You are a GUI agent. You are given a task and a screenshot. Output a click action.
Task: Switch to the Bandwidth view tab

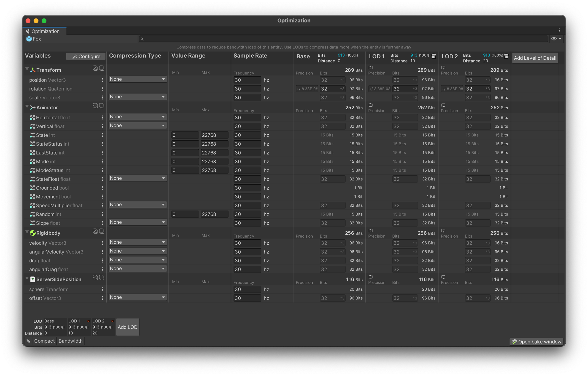(70, 341)
